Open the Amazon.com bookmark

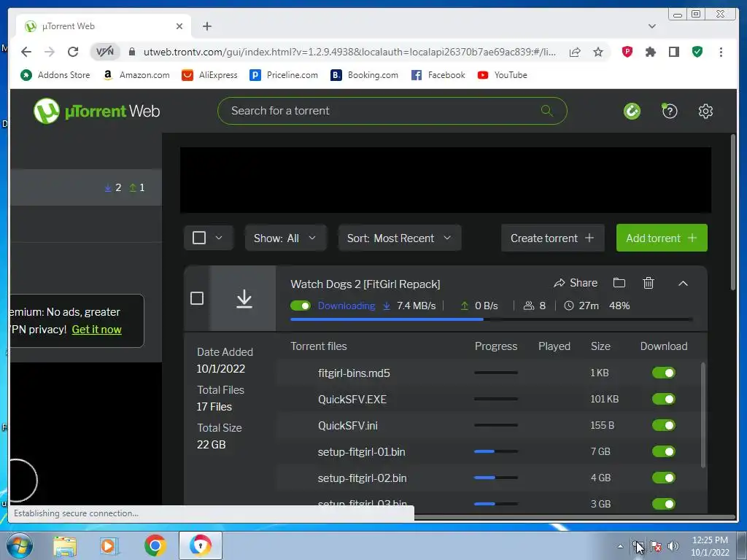[136, 75]
